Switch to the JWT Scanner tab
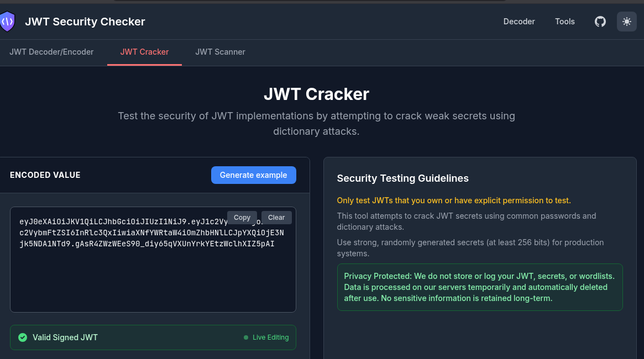Viewport: 644px width, 359px height. click(x=220, y=52)
